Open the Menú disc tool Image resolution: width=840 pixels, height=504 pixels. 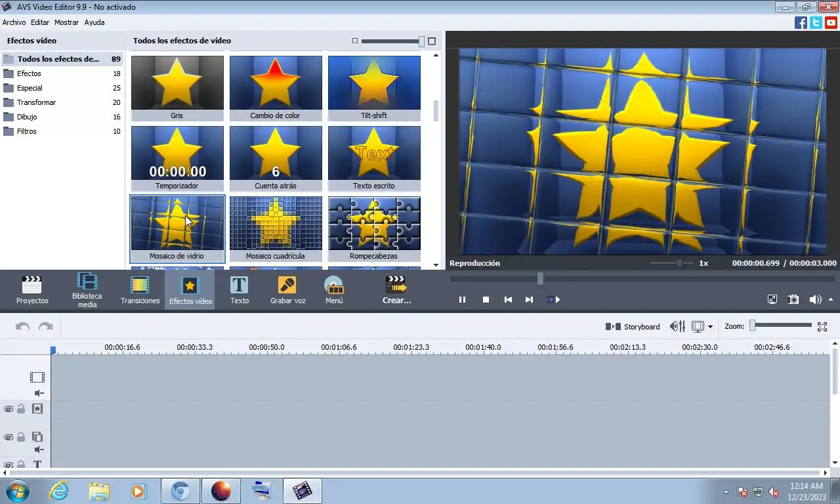334,290
